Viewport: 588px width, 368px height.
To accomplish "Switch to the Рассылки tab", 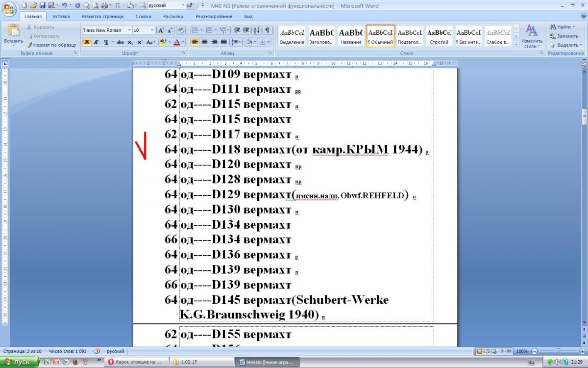I will 173,16.
